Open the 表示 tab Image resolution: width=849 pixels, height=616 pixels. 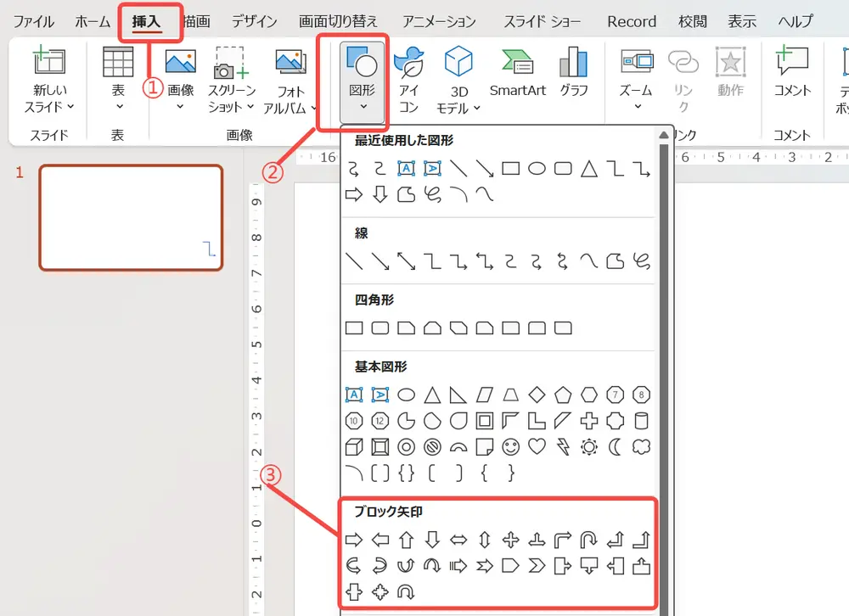pyautogui.click(x=742, y=22)
